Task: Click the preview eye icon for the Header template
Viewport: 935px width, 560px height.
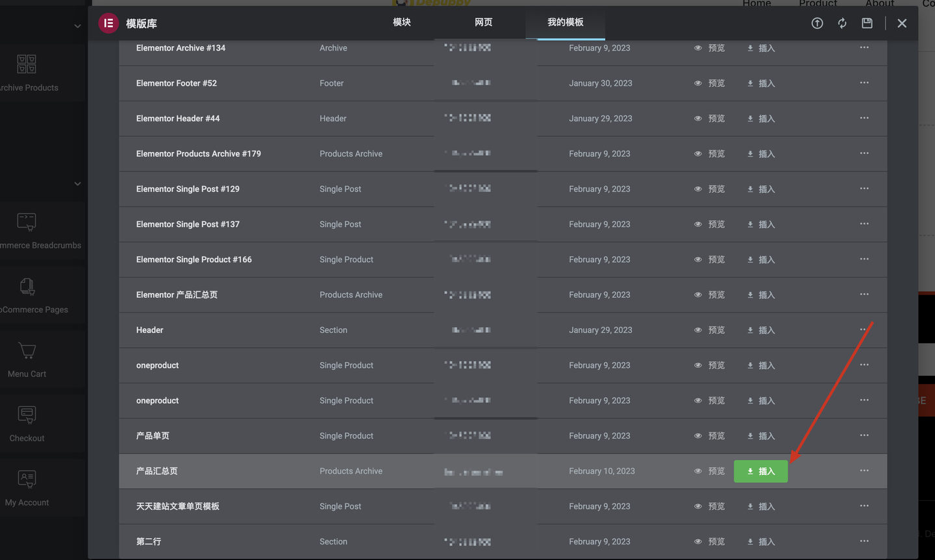Action: coord(698,330)
